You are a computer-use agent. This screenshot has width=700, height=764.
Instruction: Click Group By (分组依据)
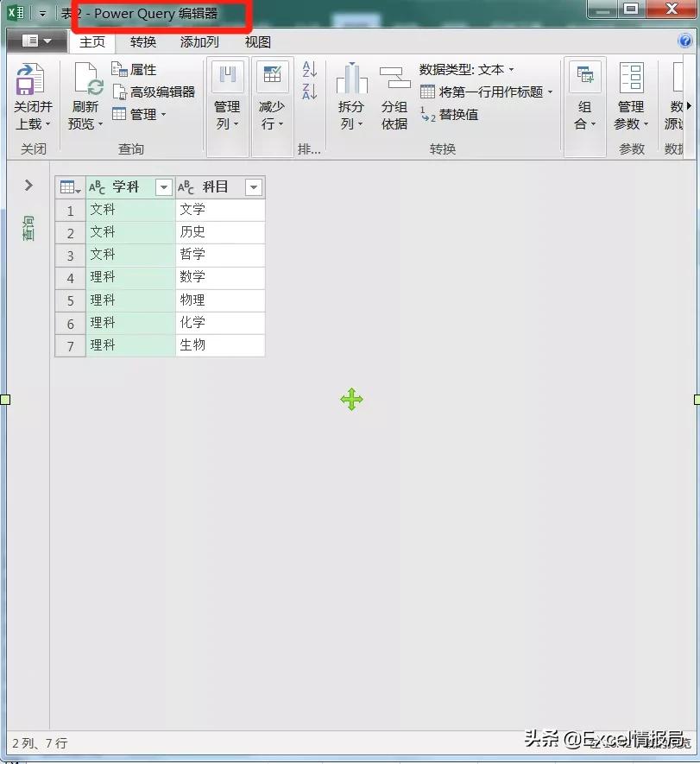[394, 98]
